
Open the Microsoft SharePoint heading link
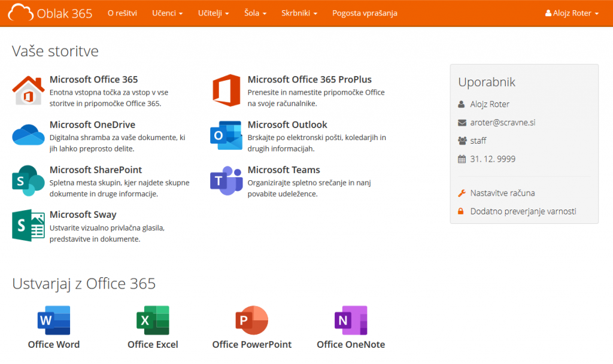point(96,169)
